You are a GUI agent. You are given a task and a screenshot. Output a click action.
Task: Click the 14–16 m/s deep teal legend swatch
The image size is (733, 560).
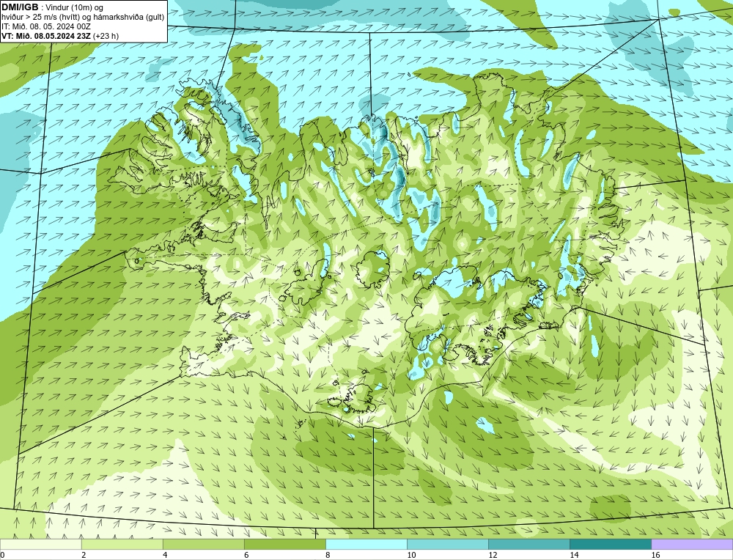click(x=610, y=544)
